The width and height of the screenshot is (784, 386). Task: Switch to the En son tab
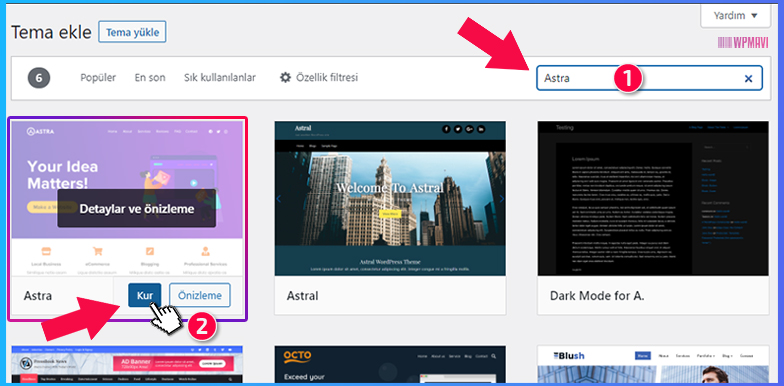pos(150,78)
